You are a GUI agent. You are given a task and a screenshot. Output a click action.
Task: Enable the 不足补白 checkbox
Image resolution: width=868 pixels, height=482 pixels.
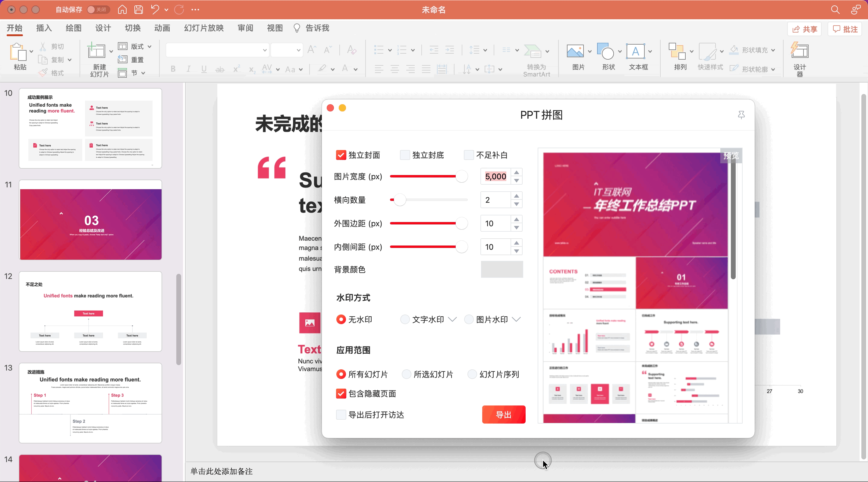[469, 155]
